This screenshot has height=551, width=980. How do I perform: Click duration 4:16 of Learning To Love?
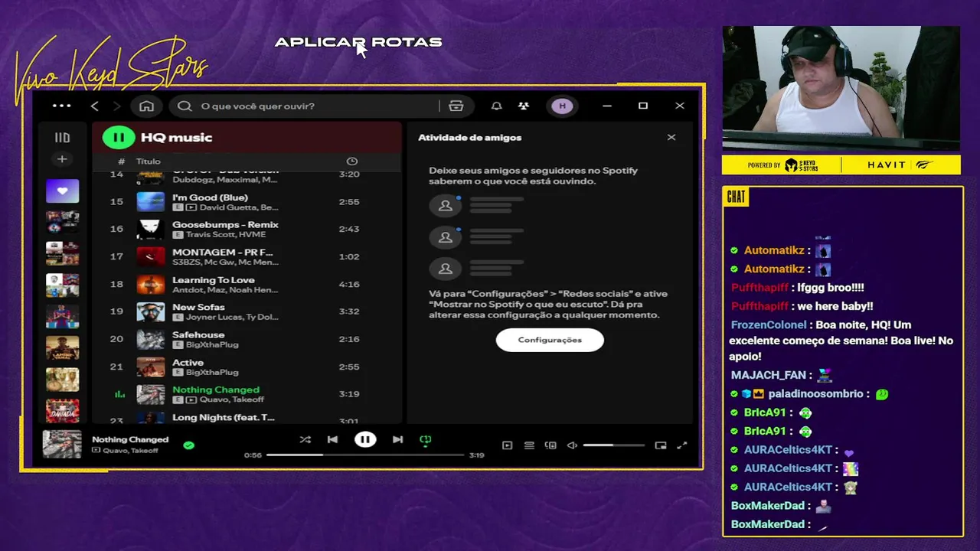pyautogui.click(x=349, y=284)
